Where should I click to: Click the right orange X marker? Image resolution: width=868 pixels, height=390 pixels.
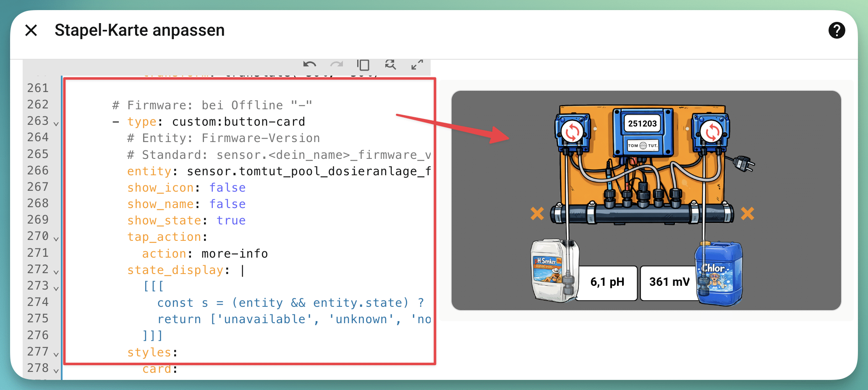(747, 213)
